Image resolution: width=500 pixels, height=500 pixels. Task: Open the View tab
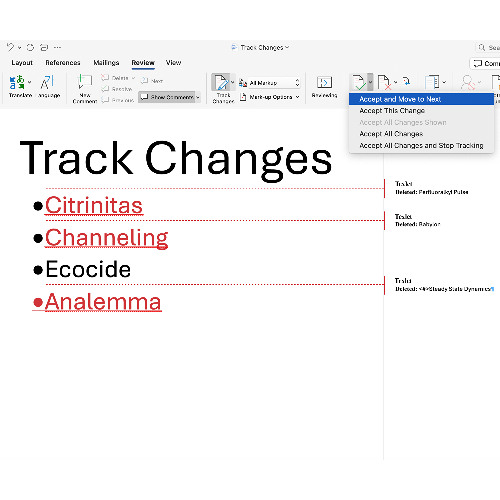(173, 63)
